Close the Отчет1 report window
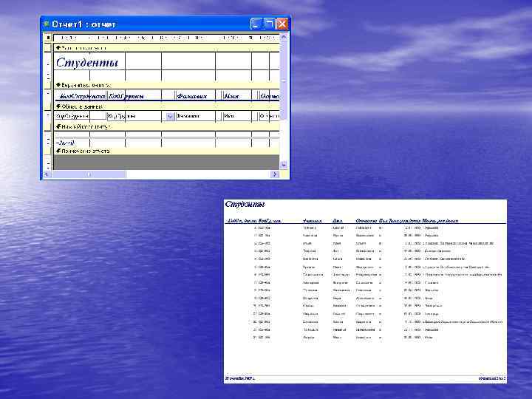The width and height of the screenshot is (532, 399). (282, 24)
